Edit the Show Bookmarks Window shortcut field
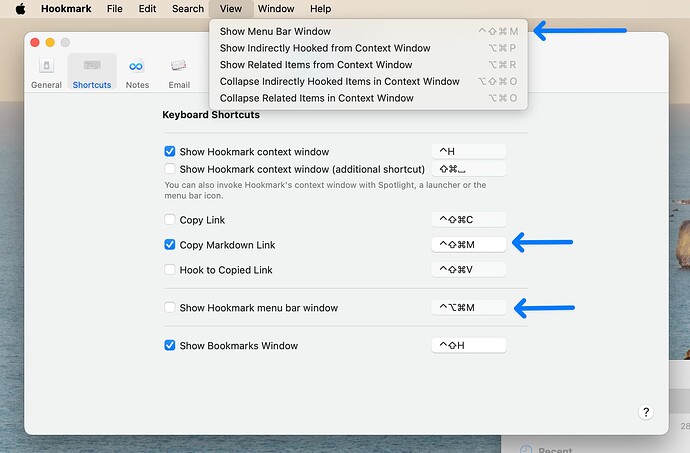Viewport: 690px width, 453px height. coord(469,345)
